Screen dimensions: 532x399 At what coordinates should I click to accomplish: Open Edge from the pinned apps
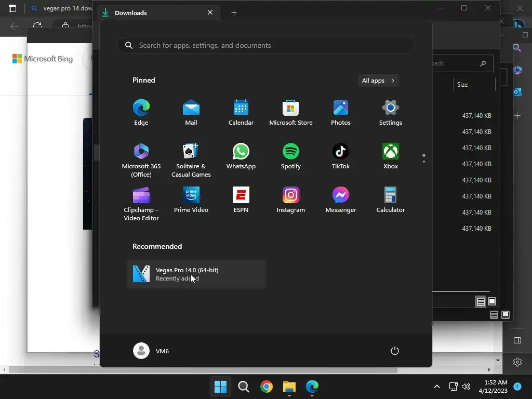pyautogui.click(x=141, y=112)
